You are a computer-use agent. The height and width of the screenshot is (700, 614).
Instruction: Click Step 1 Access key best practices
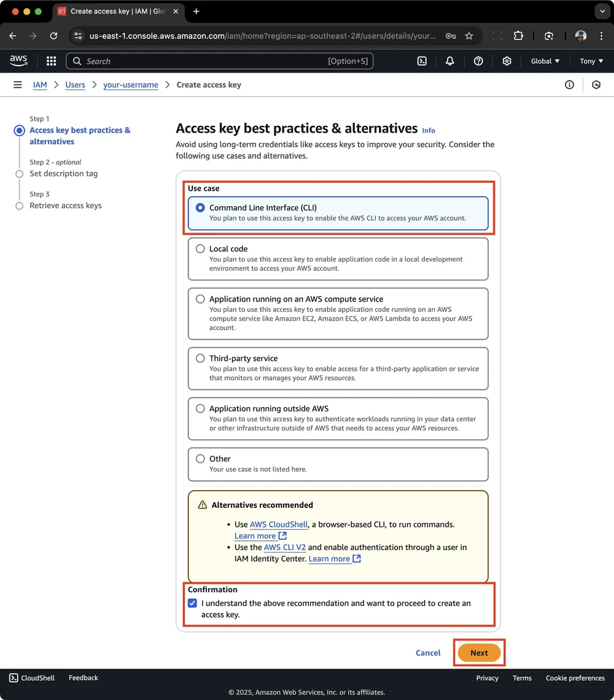point(80,136)
